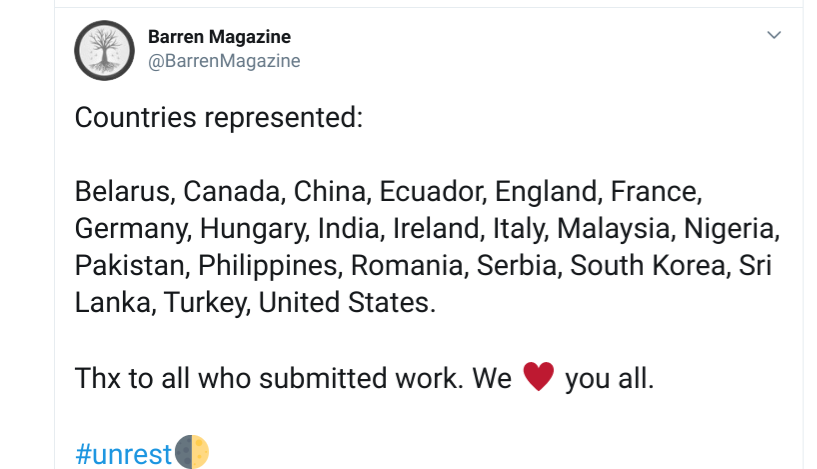Open the tweet options chevron menu
This screenshot has width=817, height=469.
point(773,35)
